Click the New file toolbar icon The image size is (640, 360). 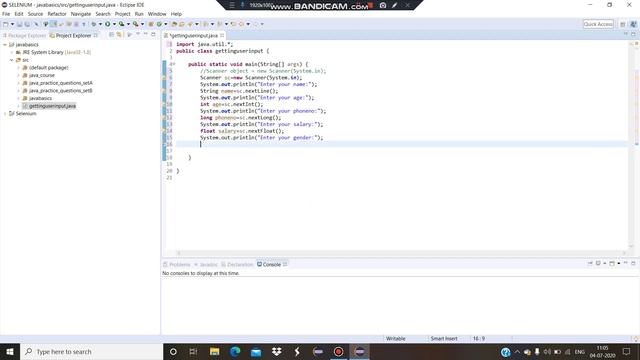click(x=6, y=24)
